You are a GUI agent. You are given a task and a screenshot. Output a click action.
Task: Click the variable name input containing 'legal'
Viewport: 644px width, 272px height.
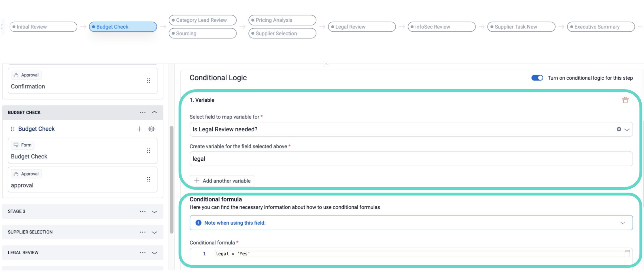tap(411, 159)
